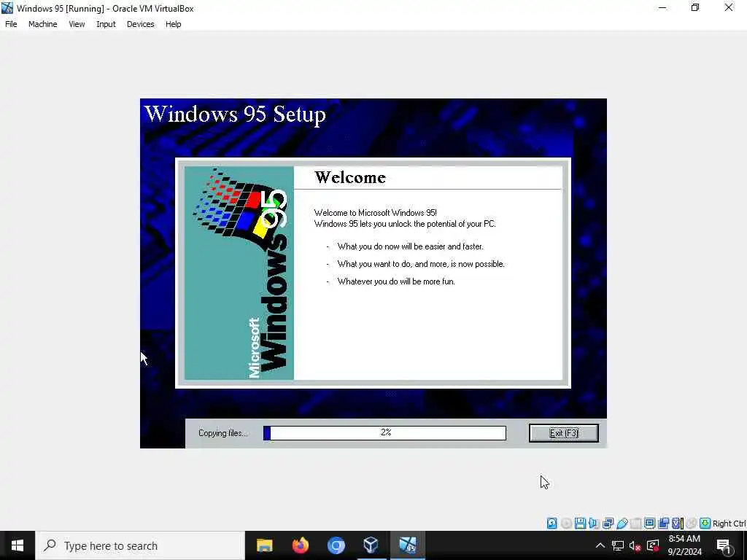Click the mouse integration indicator icon
This screenshot has width=747, height=560.
coord(692,524)
